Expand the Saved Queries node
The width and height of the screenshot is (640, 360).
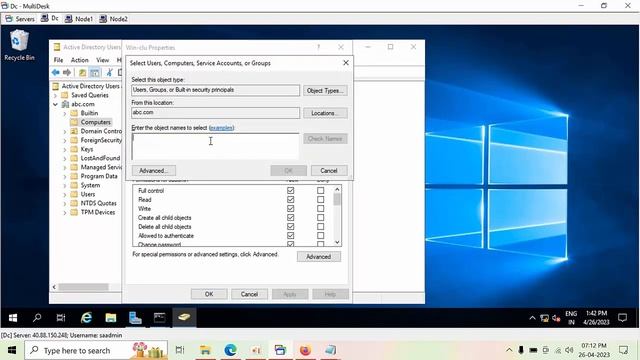56,96
